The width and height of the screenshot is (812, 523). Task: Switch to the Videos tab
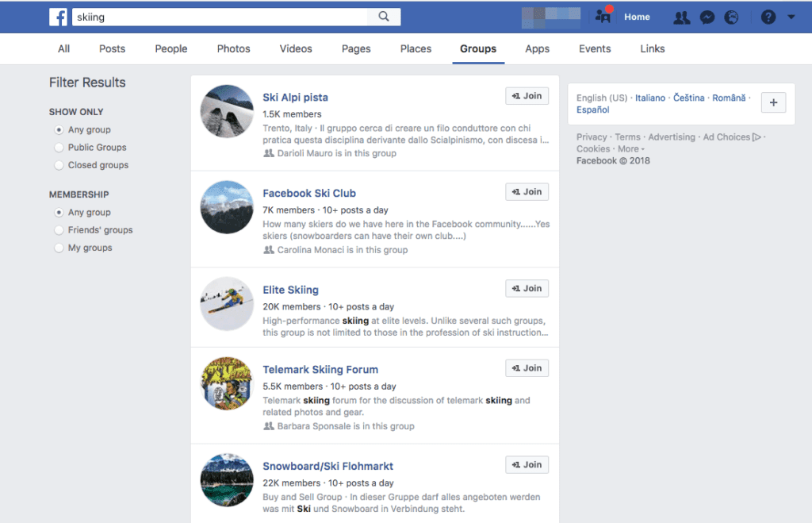[295, 48]
